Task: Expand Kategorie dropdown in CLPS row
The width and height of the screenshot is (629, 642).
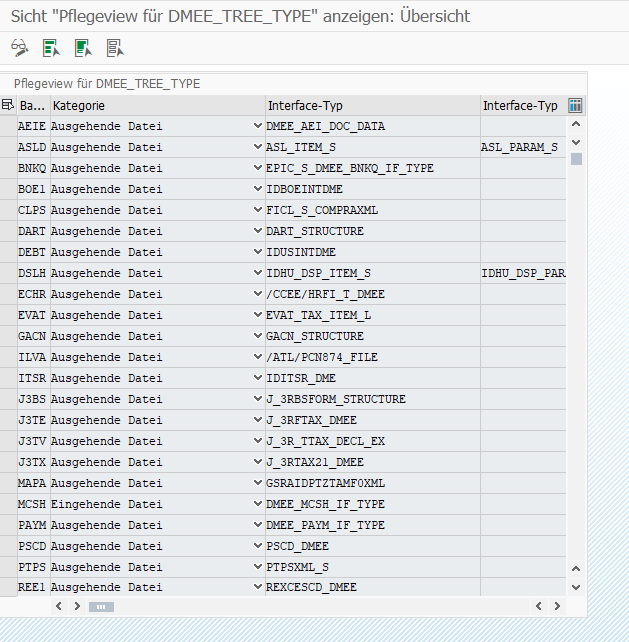Action: (x=258, y=210)
